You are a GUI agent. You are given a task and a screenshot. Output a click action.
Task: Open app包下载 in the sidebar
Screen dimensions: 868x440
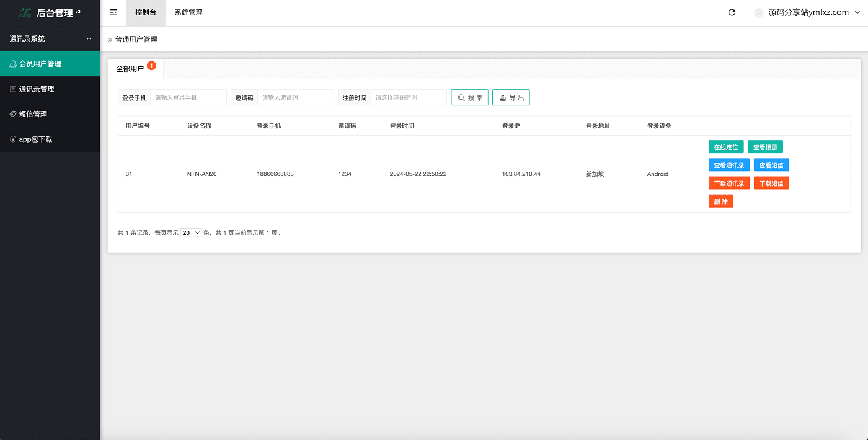pos(50,139)
